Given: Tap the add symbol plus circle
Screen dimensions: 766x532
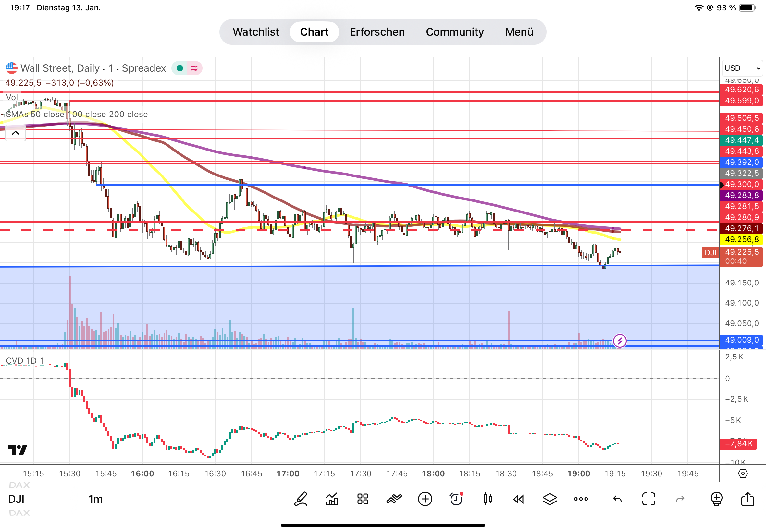Looking at the screenshot, I should click(x=425, y=499).
